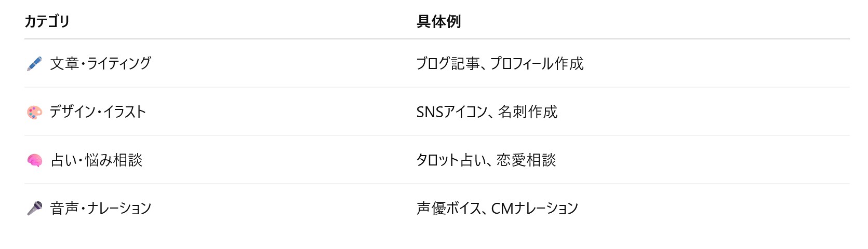868x249 pixels.
Task: Click the タロット占い example text
Action: pos(449,160)
